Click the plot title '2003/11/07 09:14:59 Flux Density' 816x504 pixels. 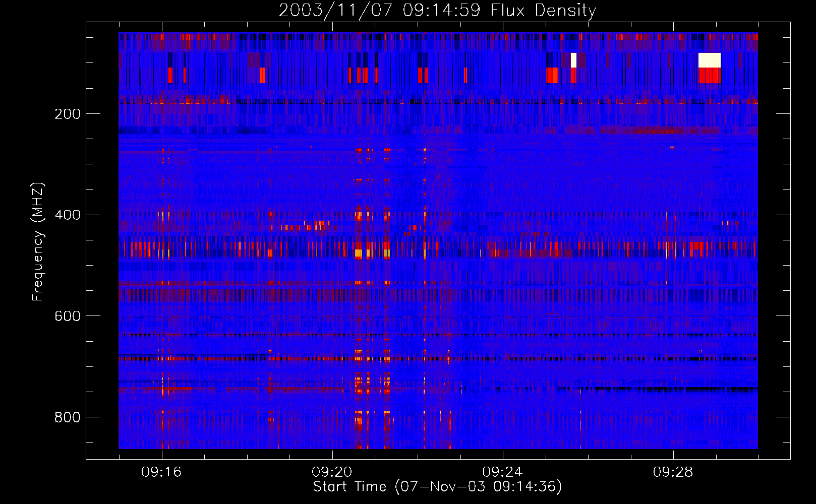tap(437, 10)
